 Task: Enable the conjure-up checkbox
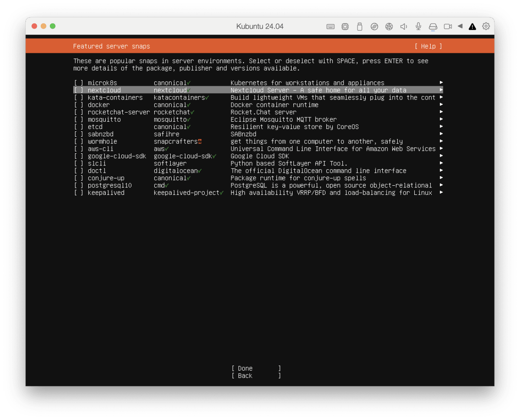coord(78,178)
